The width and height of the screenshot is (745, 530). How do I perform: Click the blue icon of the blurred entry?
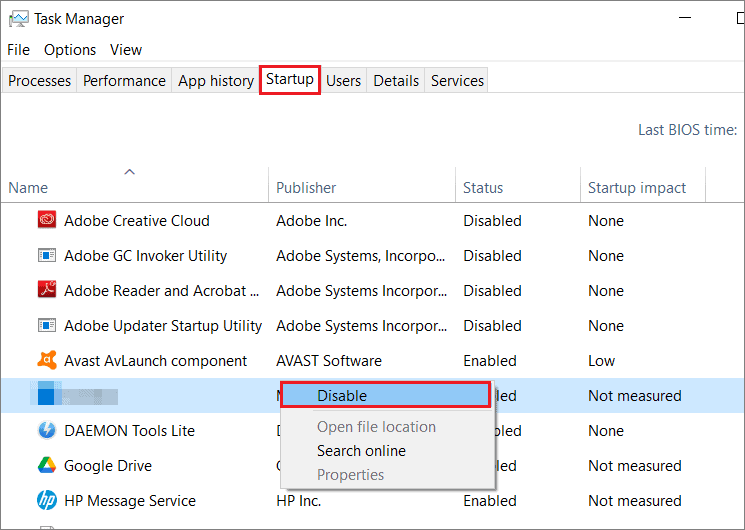[x=46, y=394]
